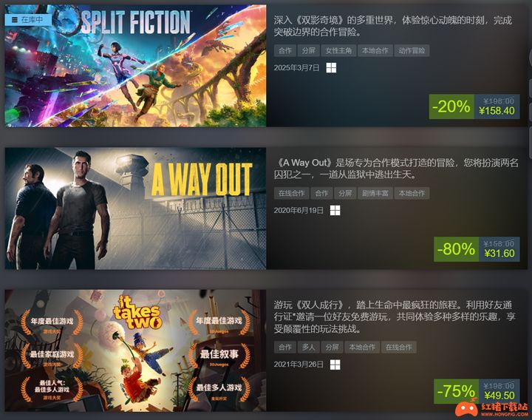Click Windows icon next to 2025年3月7日
This screenshot has height=420, width=532.
pos(331,68)
